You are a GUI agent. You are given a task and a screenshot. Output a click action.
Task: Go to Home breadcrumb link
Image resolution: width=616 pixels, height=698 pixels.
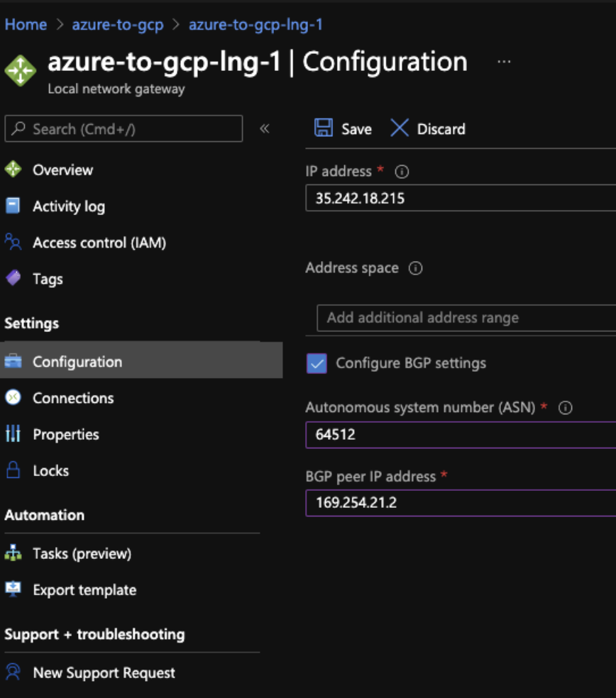coord(26,25)
